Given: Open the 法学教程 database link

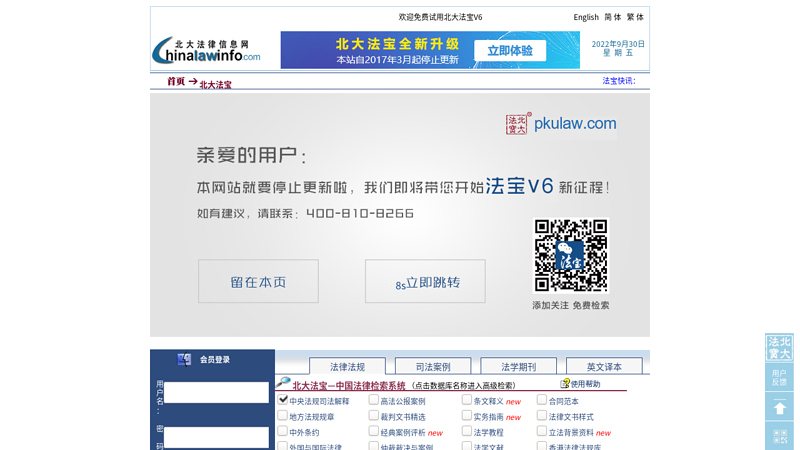Looking at the screenshot, I should pos(488,433).
